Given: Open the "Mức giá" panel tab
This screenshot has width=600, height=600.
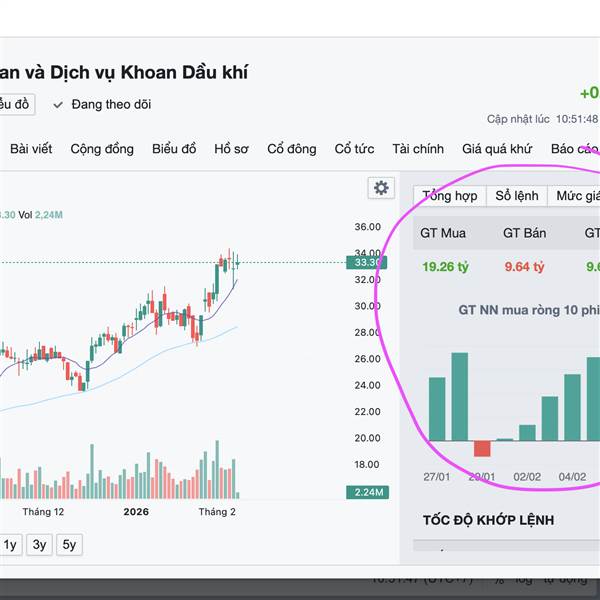Looking at the screenshot, I should click(x=577, y=196).
